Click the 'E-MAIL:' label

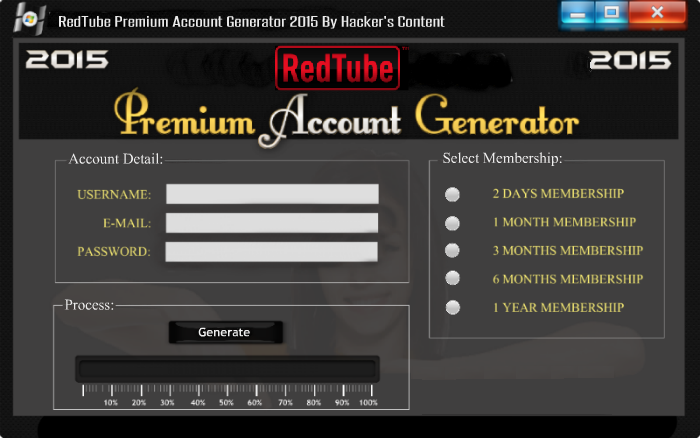(x=127, y=223)
